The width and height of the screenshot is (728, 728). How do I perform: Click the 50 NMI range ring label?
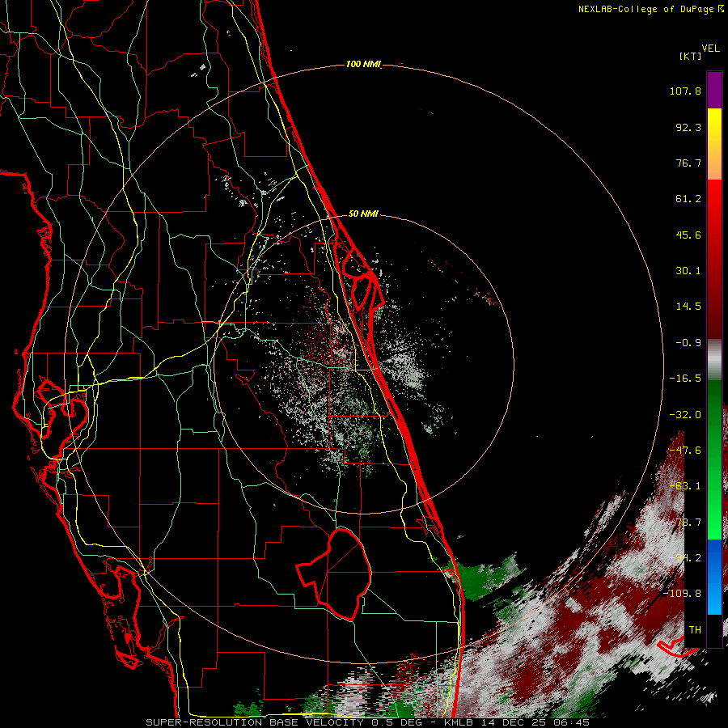coord(363,214)
